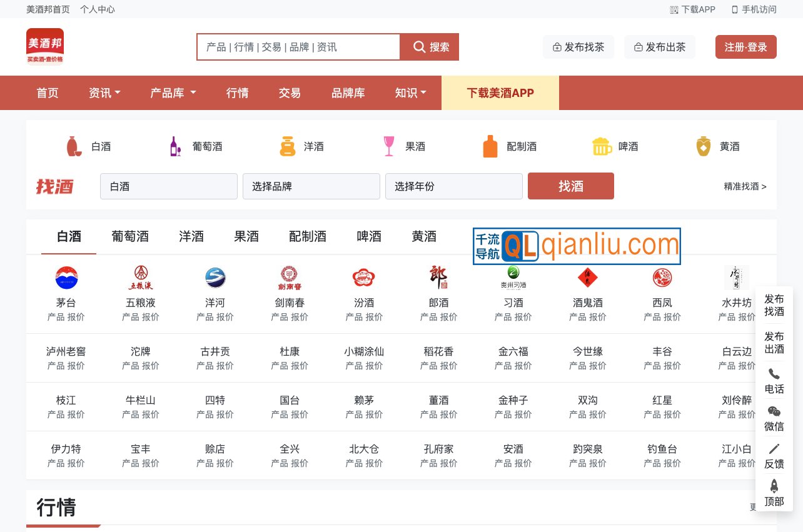Switch to the 洋酒 tab
Screen dimensions: 803x532
(x=191, y=237)
